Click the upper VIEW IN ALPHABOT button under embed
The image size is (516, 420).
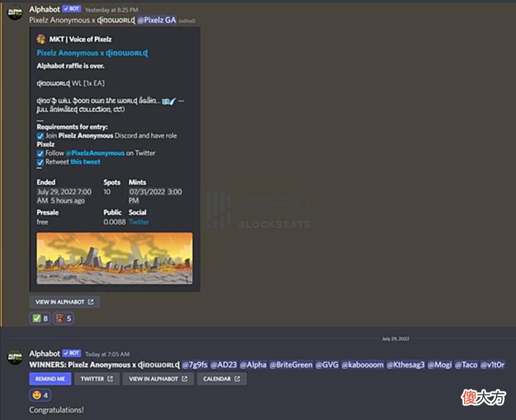(x=64, y=302)
